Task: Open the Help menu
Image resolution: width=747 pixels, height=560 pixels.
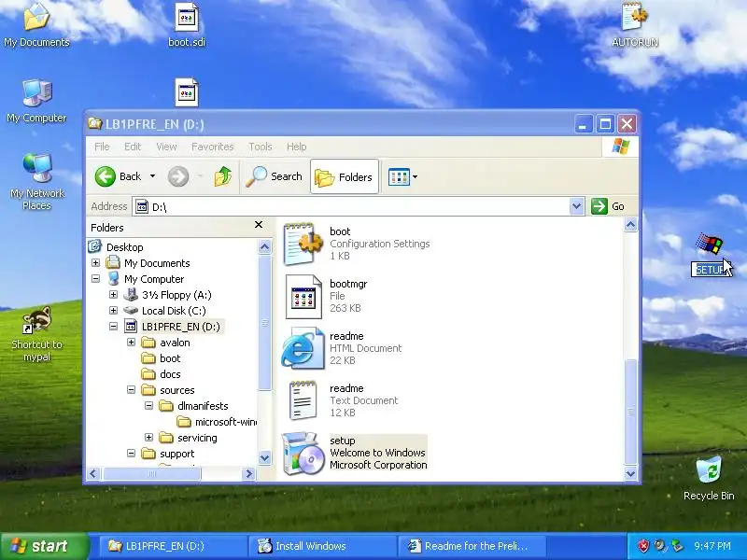Action: 296,147
